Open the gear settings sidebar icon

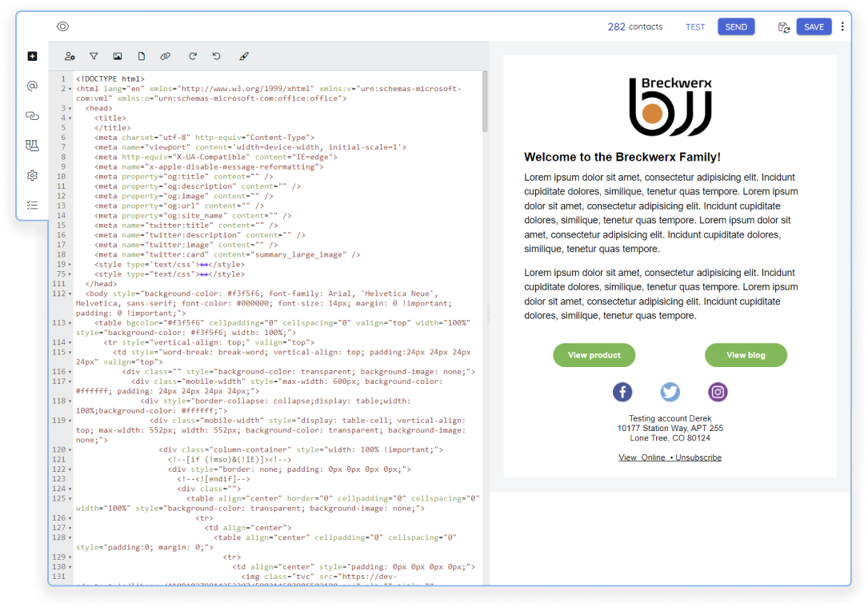coord(32,175)
